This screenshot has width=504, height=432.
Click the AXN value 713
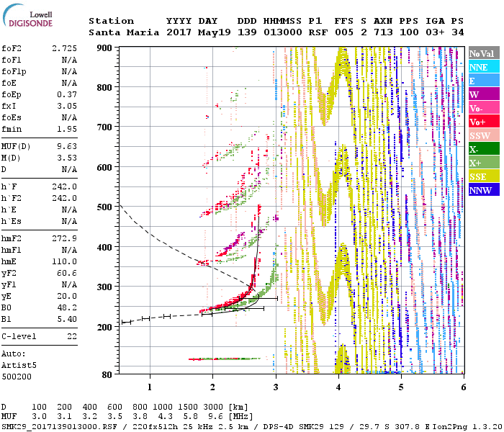383,33
